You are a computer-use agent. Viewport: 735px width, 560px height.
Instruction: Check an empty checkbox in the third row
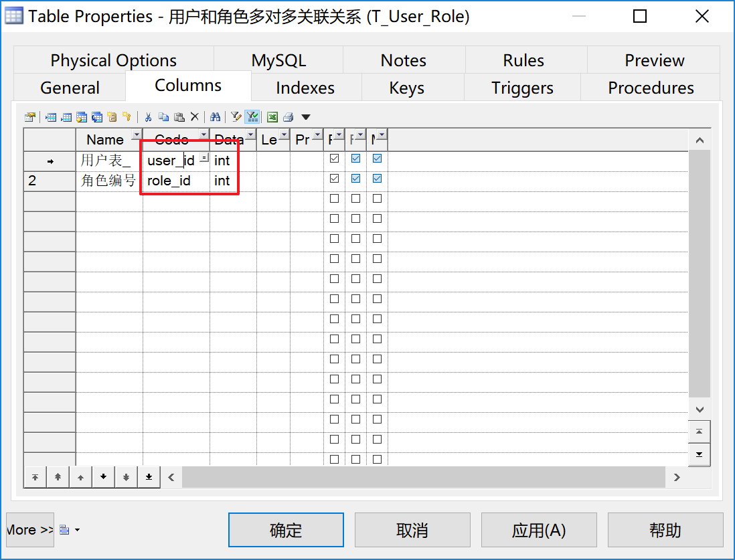[334, 198]
